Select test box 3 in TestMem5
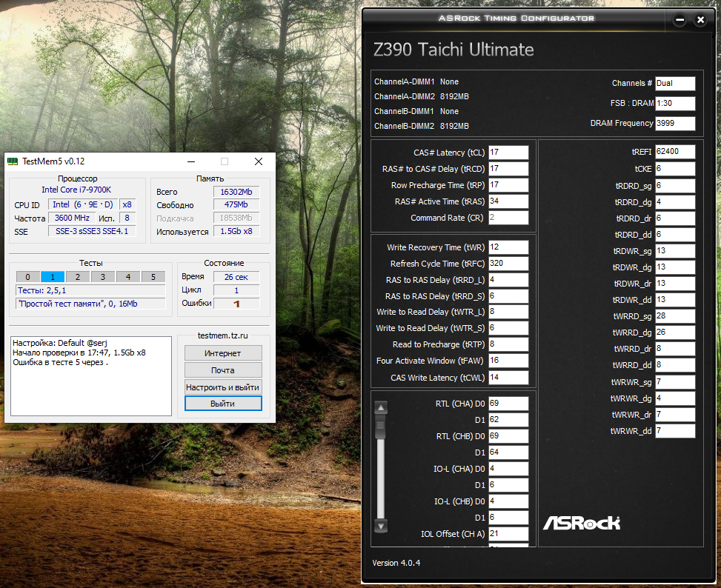Screen dimensions: 721x588 click(102, 277)
